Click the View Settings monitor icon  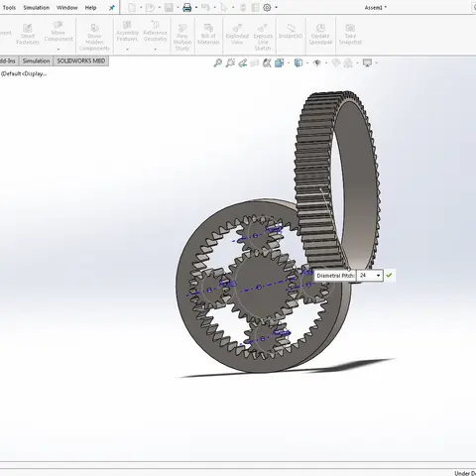pyautogui.click(x=367, y=62)
